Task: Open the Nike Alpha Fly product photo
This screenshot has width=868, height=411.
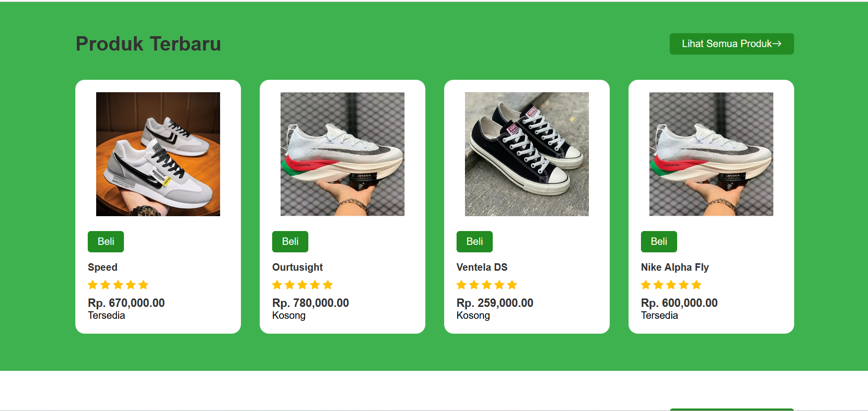Action: 711,154
